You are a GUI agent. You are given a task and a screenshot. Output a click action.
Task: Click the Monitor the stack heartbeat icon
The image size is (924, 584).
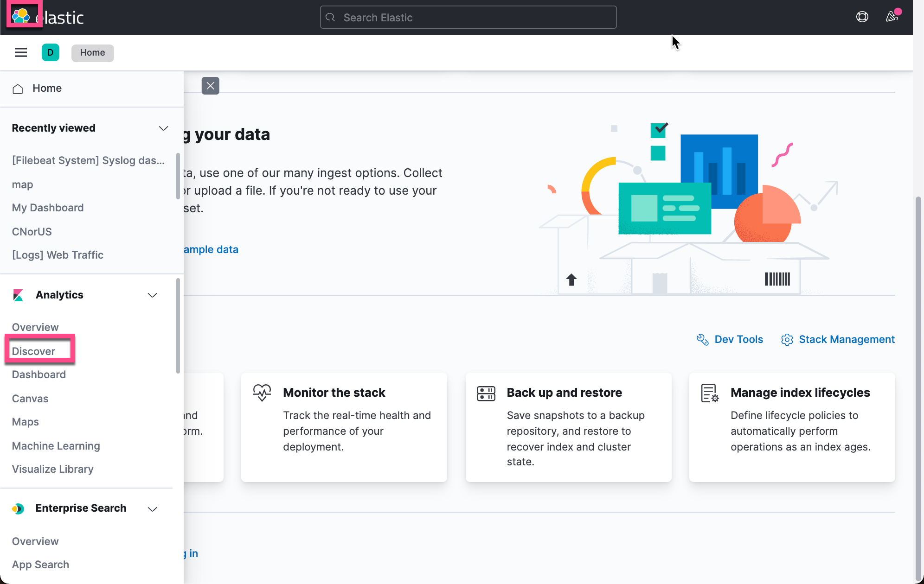[x=262, y=393]
